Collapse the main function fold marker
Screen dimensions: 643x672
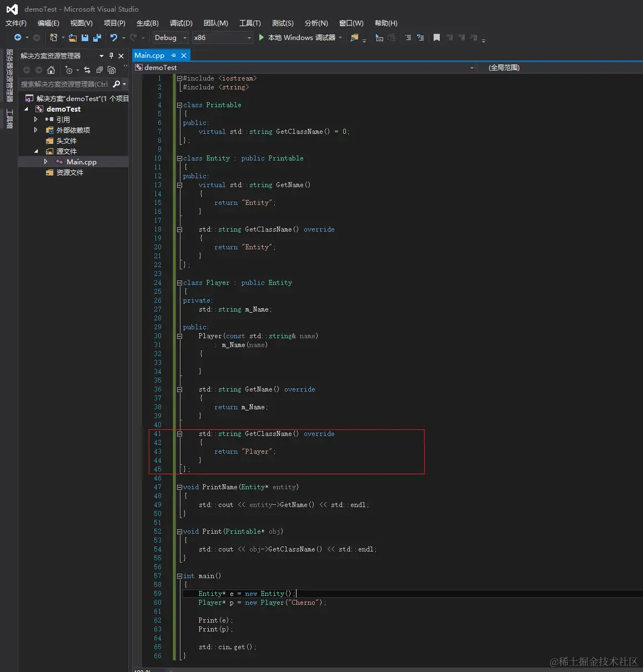pos(179,576)
